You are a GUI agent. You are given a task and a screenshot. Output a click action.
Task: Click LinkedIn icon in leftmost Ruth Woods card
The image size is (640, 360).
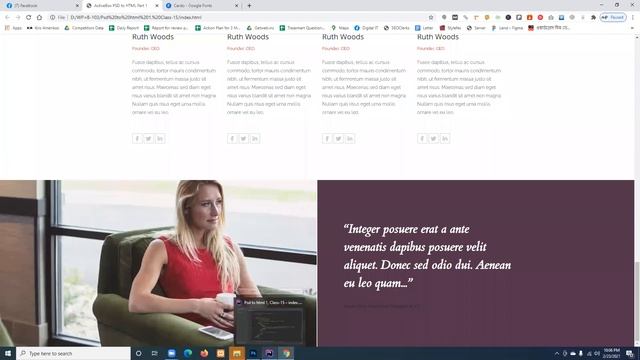pos(160,139)
